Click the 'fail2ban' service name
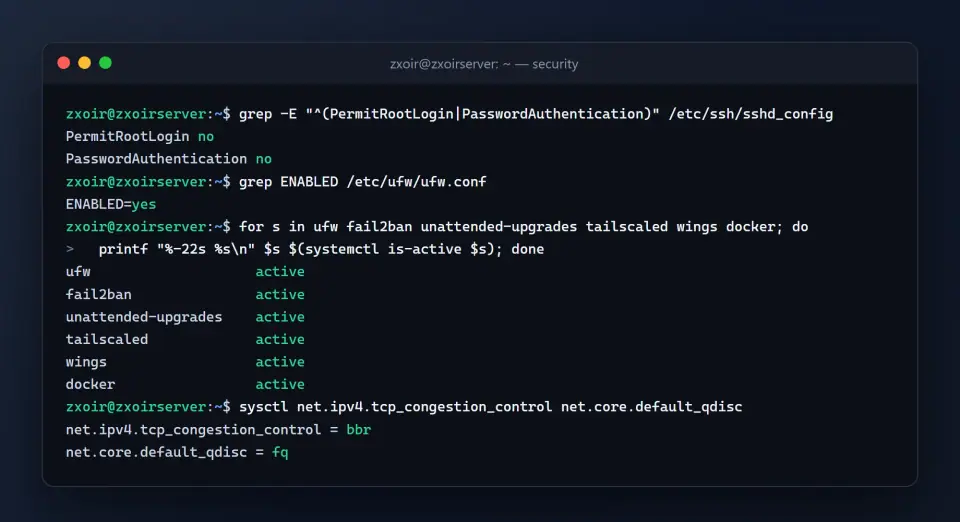The height and width of the screenshot is (522, 960). click(99, 294)
